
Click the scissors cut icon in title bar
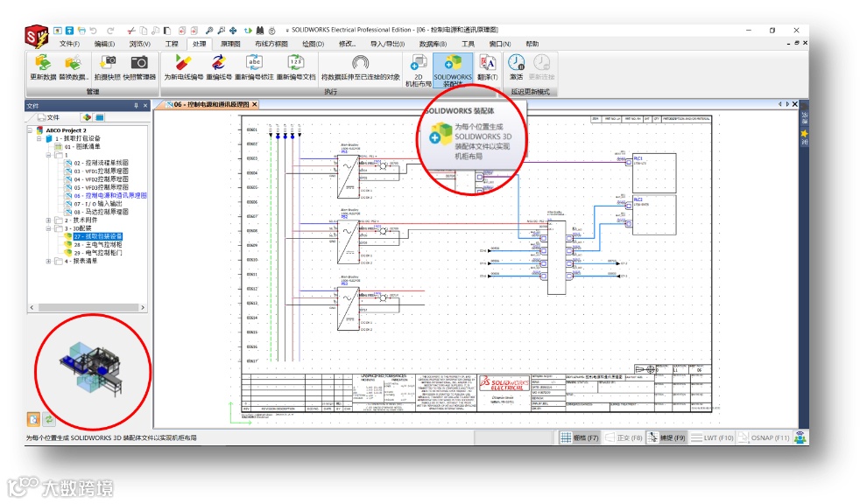pyautogui.click(x=131, y=31)
